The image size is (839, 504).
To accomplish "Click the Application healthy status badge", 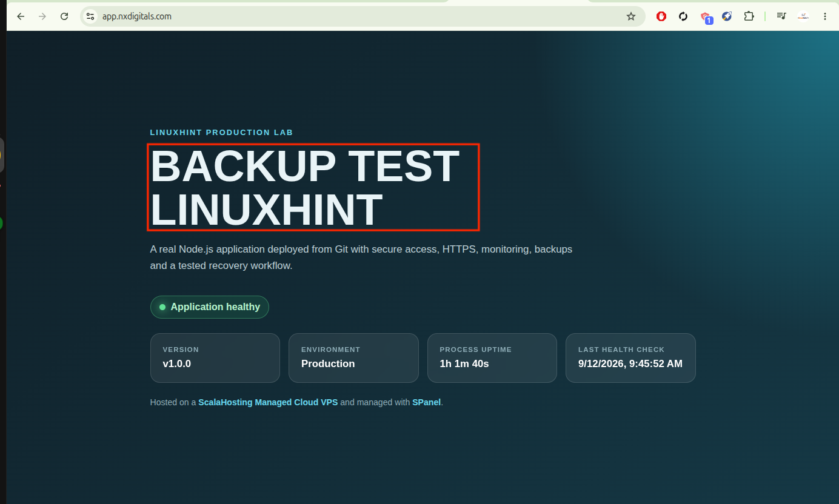I will click(210, 307).
